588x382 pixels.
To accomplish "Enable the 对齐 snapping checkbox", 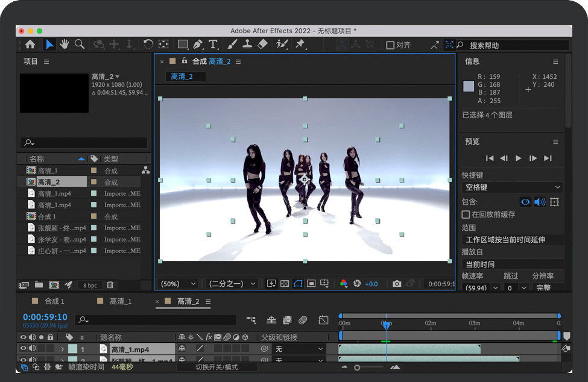I will tap(390, 45).
